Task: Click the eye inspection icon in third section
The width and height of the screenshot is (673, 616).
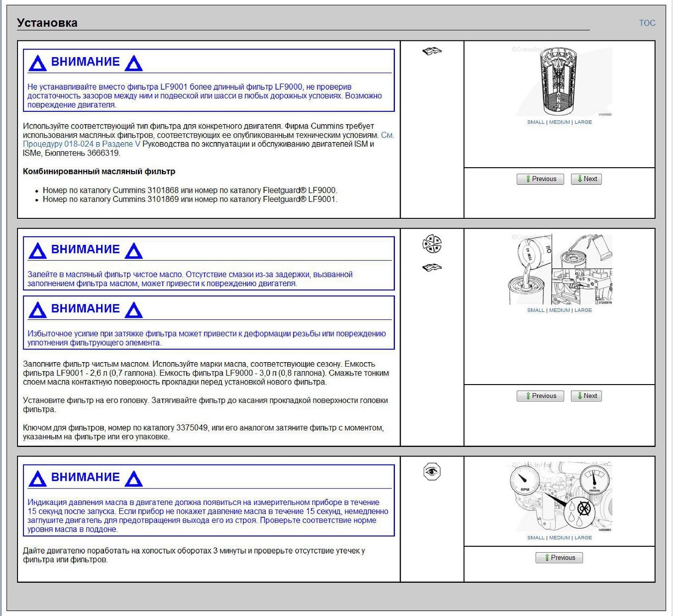Action: 432,472
